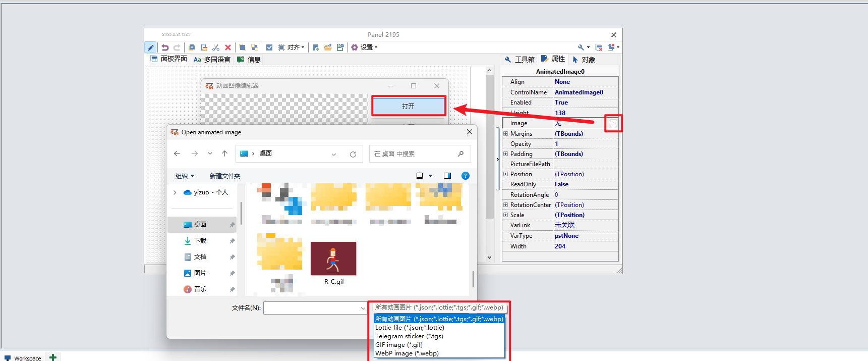The width and height of the screenshot is (868, 361).
Task: Click the new panel file icon
Action: click(x=316, y=47)
